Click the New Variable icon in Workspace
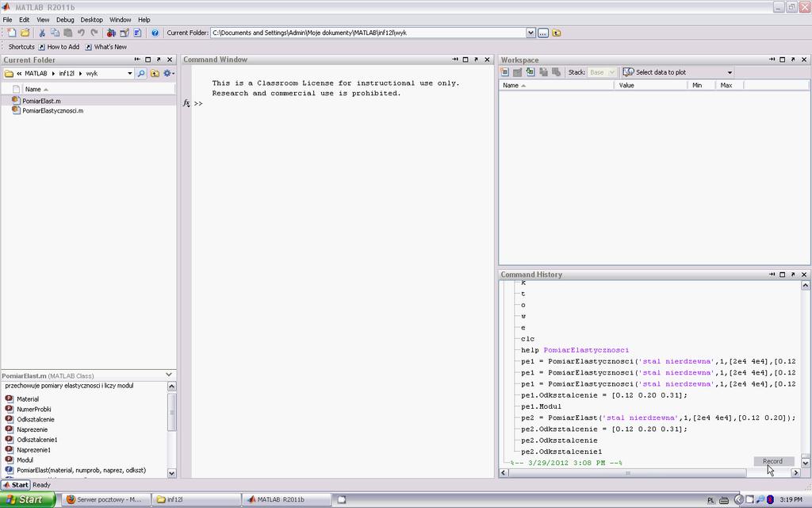The width and height of the screenshot is (812, 508). click(x=505, y=72)
